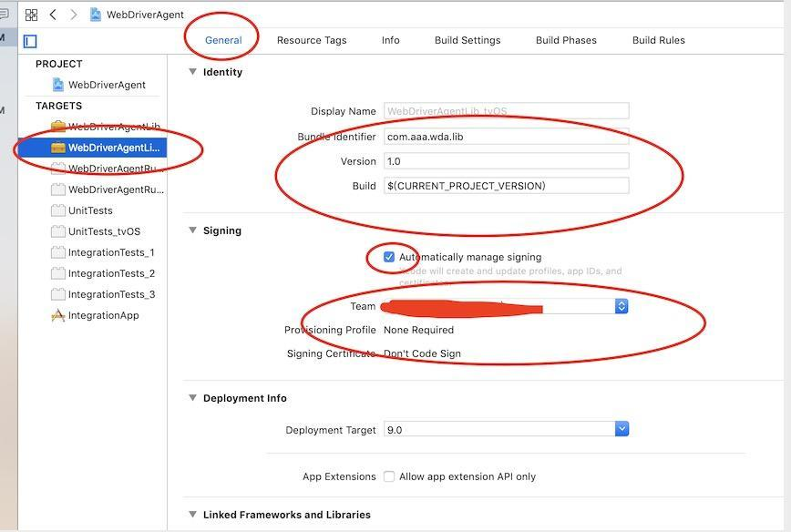The width and height of the screenshot is (791, 532).
Task: Enable Allow app extension API only
Action: point(389,476)
